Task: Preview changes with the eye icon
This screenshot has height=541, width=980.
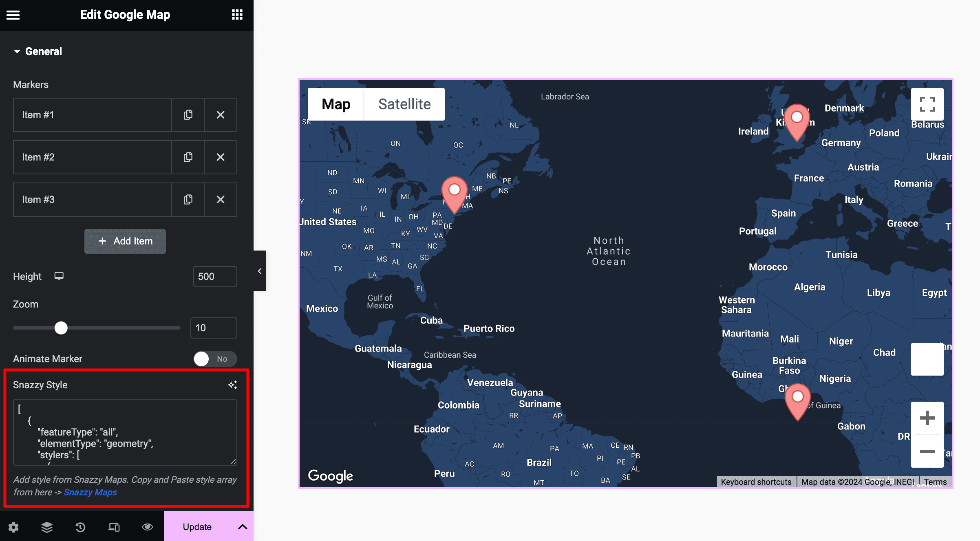Action: (147, 527)
